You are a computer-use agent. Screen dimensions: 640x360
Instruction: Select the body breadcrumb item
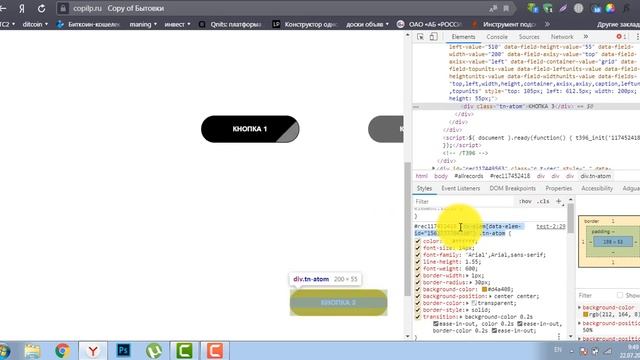point(441,176)
